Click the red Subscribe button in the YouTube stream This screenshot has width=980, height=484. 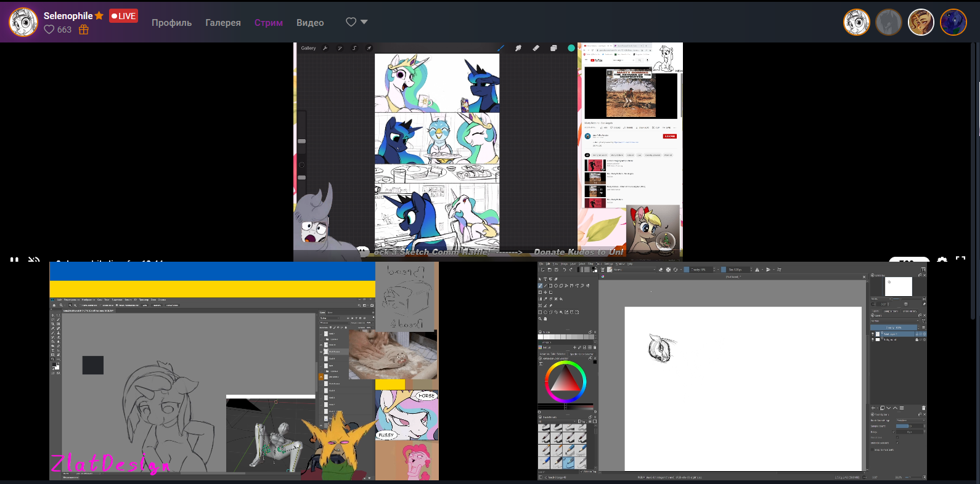pyautogui.click(x=669, y=136)
